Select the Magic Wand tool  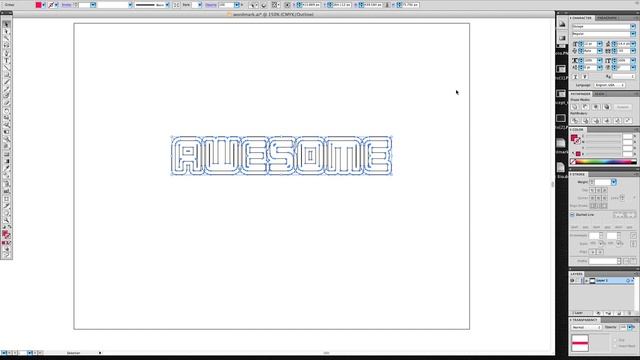point(6,39)
